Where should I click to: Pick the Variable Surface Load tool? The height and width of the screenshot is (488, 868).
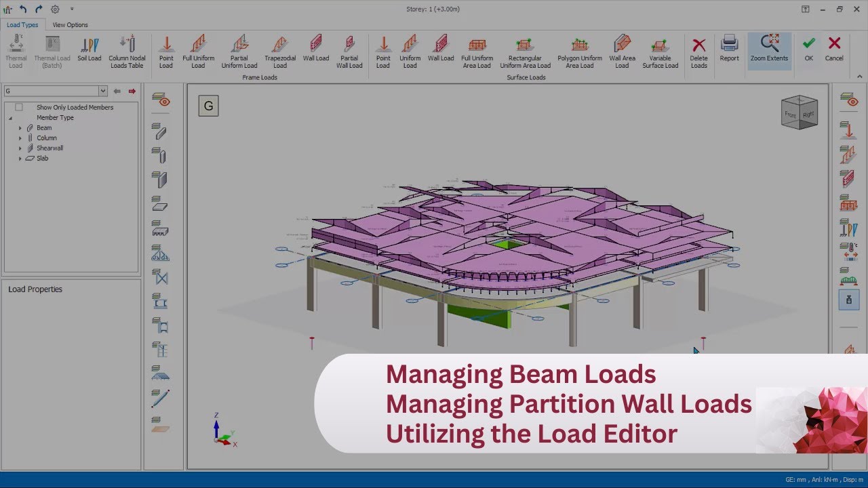(x=660, y=52)
